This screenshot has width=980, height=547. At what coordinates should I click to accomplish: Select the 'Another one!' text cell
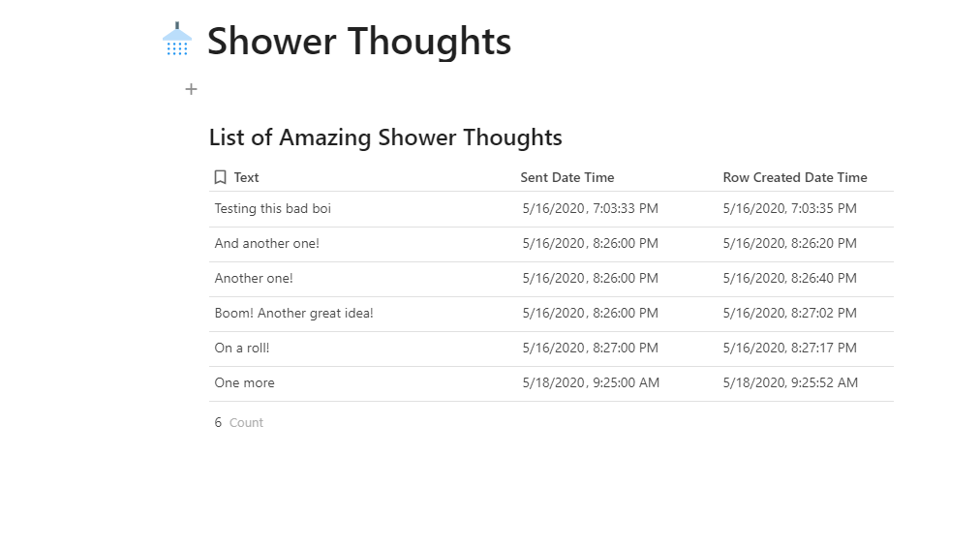pyautogui.click(x=254, y=278)
